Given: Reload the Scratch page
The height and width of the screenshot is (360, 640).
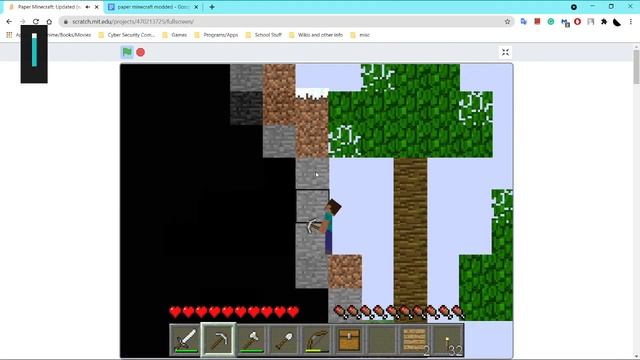Looking at the screenshot, I should pyautogui.click(x=36, y=22).
